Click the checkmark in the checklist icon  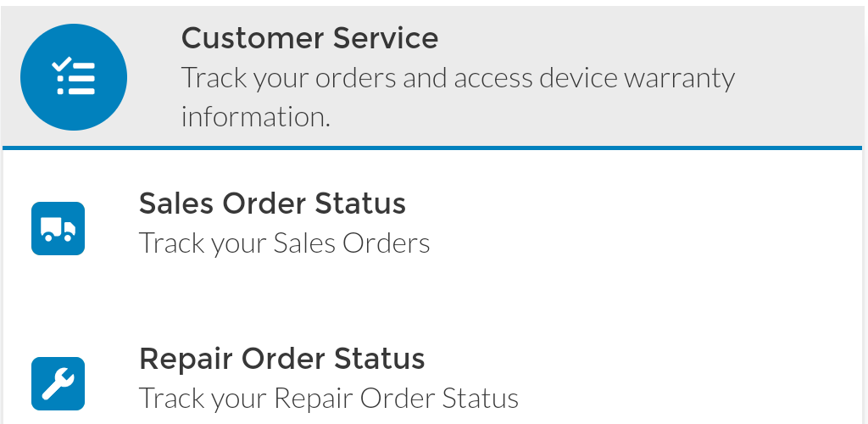(x=61, y=64)
